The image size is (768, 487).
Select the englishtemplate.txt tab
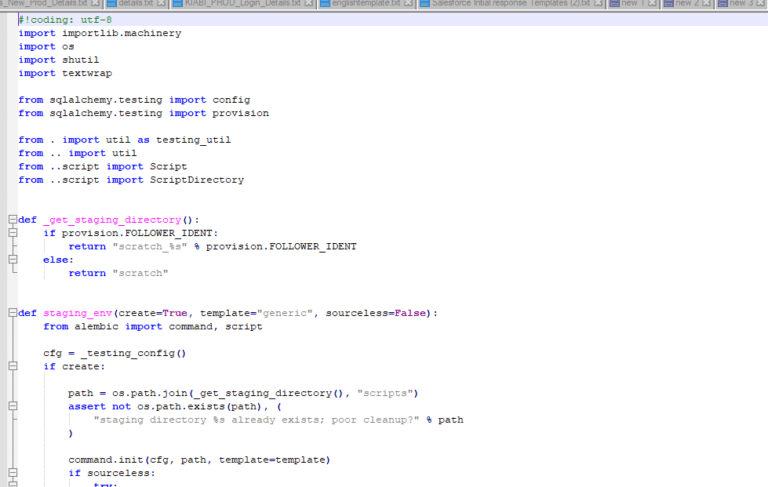(x=366, y=3)
